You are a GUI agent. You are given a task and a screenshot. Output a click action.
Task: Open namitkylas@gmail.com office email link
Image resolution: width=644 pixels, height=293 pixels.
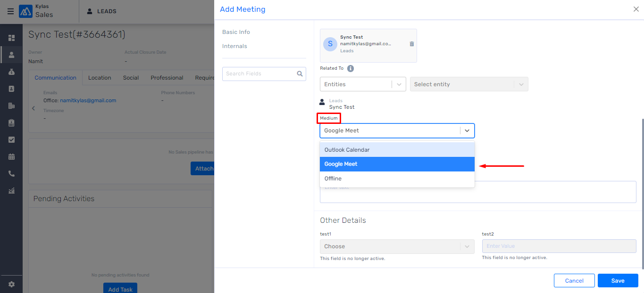[x=88, y=100]
